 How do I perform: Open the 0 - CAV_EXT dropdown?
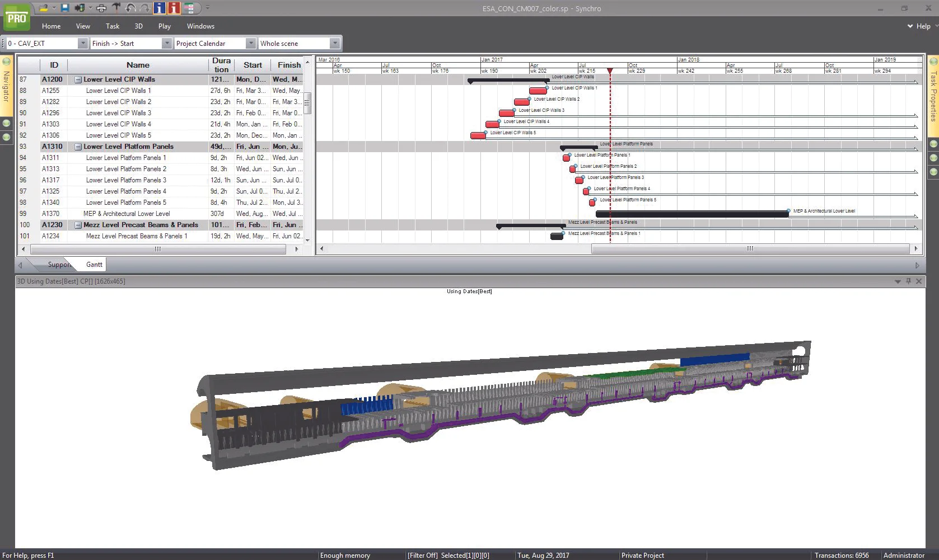(x=83, y=43)
